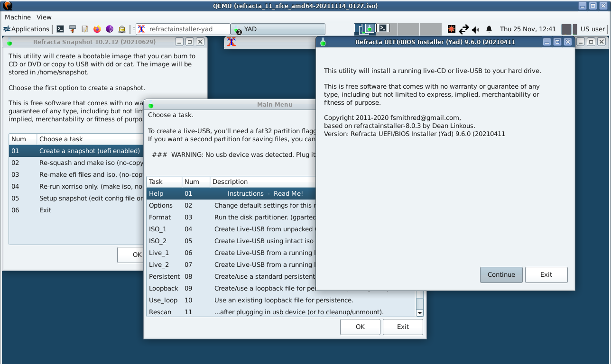Viewport: 611px width, 364px height.
Task: Maximize the Refracta UEFI/BIOS Installer window
Action: (x=557, y=42)
